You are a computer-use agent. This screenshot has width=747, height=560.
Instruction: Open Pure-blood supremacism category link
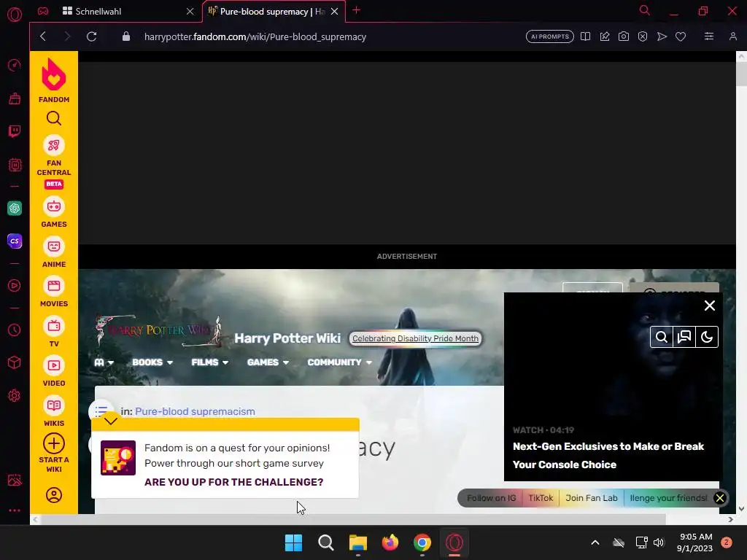[195, 411]
